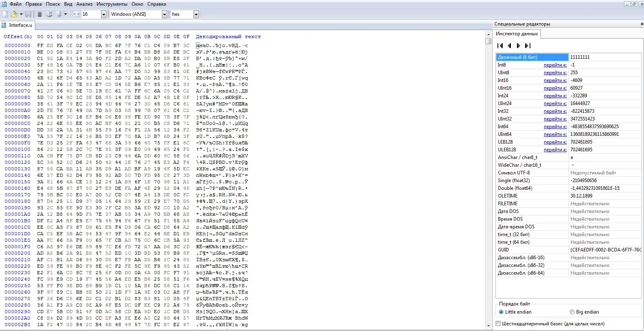This screenshot has width=644, height=331.
Task: Open the Справка menu
Action: click(156, 4)
